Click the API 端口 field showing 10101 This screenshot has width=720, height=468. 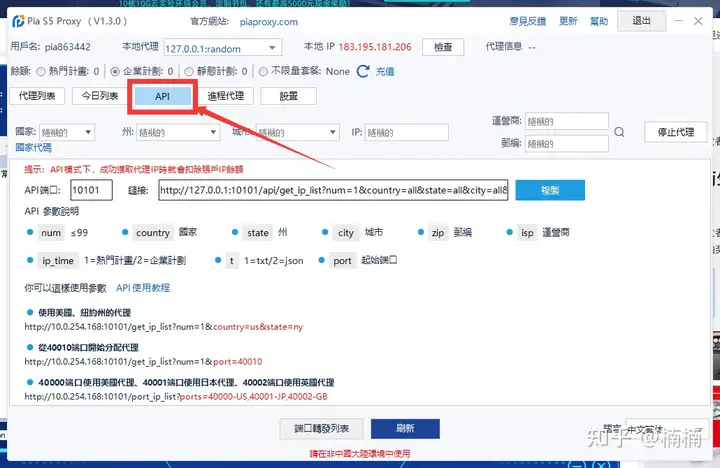click(x=91, y=190)
